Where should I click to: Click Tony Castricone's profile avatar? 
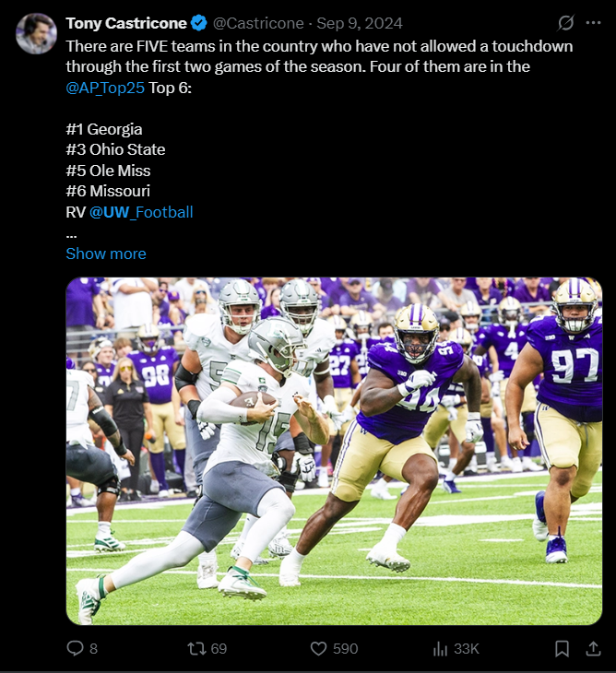(37, 33)
